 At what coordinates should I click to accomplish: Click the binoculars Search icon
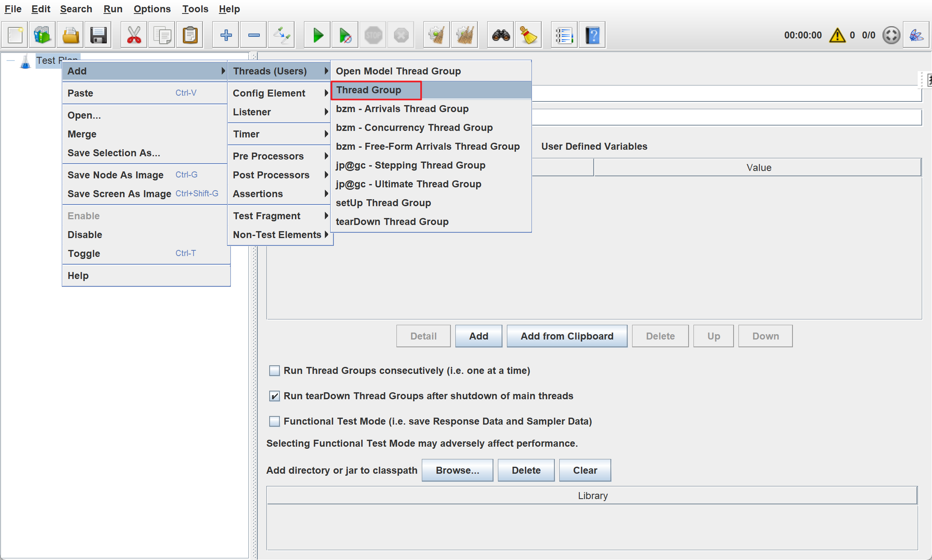tap(501, 36)
